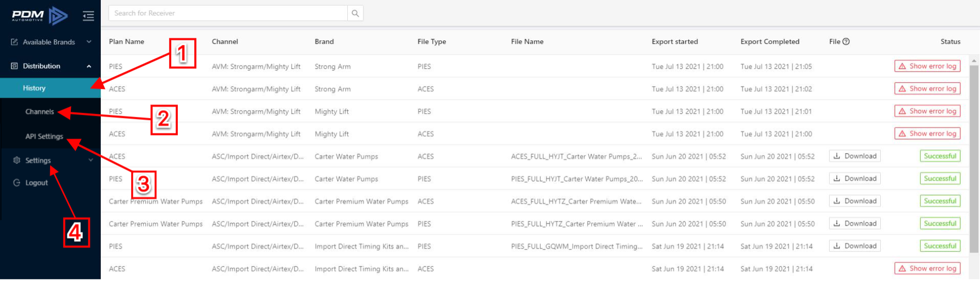
Task: Click the File column help icon
Action: [846, 42]
